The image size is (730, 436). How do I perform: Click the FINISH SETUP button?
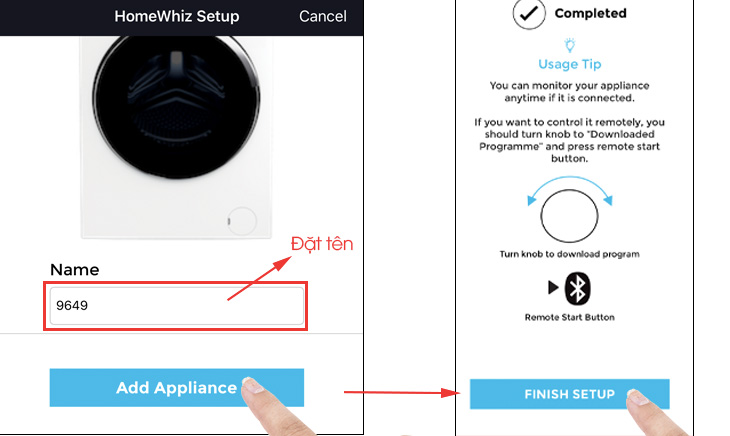(569, 394)
